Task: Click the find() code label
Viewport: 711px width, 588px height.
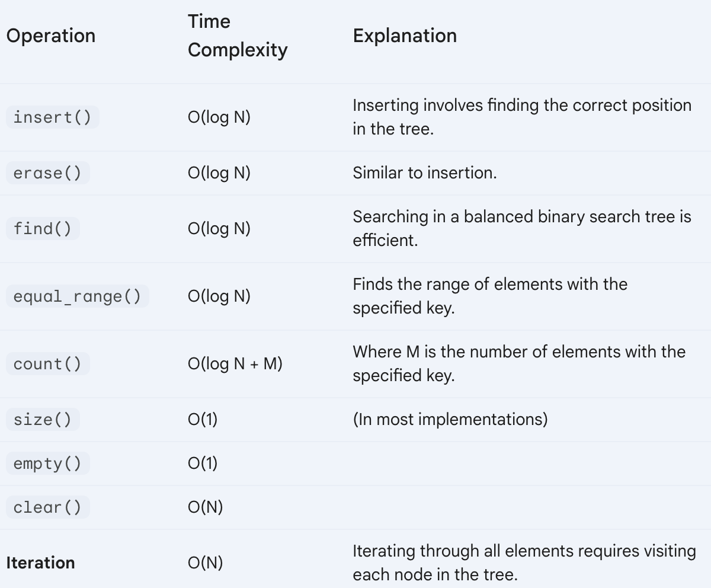Action: tap(43, 228)
